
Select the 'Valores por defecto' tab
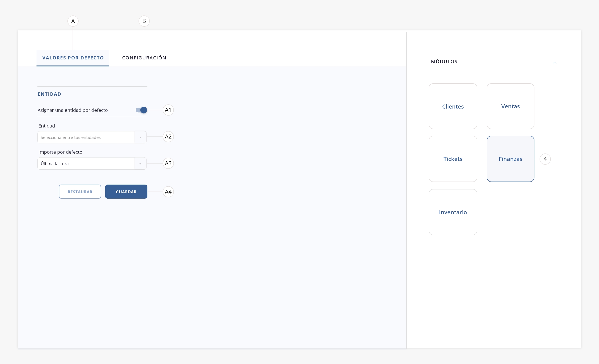(x=73, y=58)
